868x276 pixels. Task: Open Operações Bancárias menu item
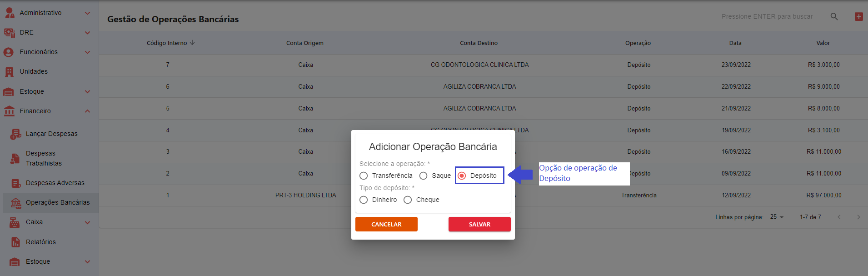click(57, 203)
